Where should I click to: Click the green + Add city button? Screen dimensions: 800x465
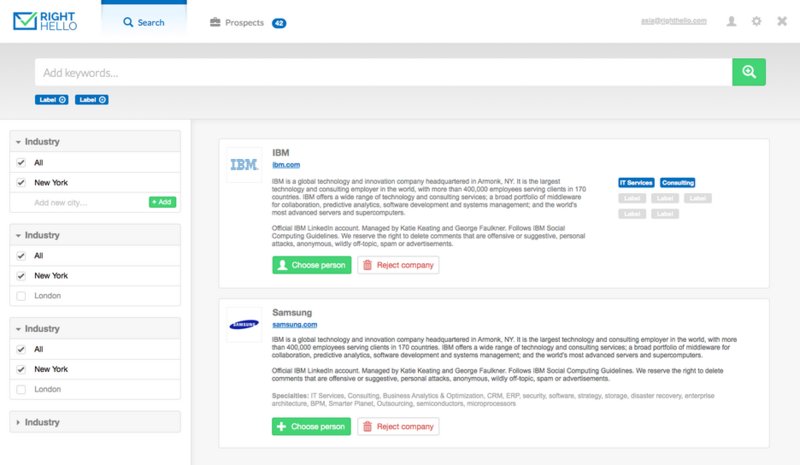[162, 202]
